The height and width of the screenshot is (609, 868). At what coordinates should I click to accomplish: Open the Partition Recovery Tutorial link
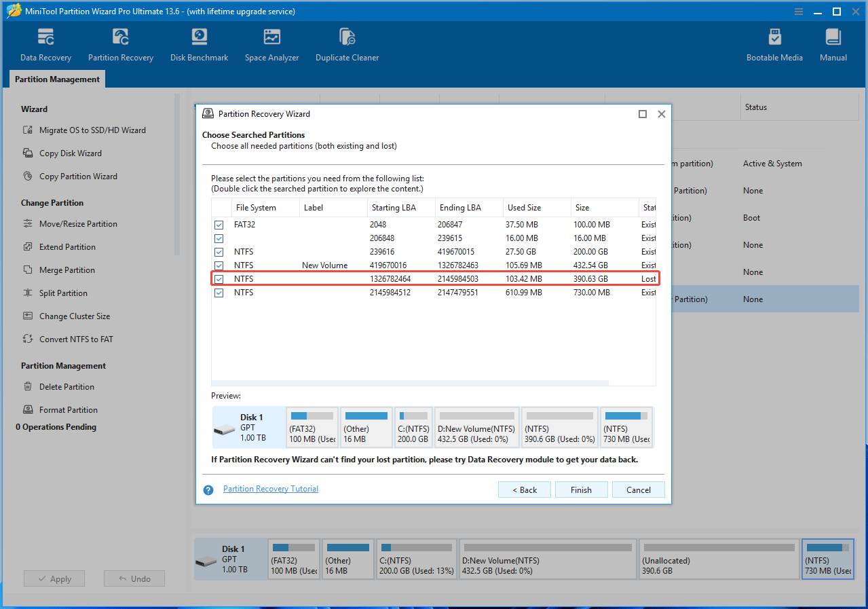tap(271, 489)
